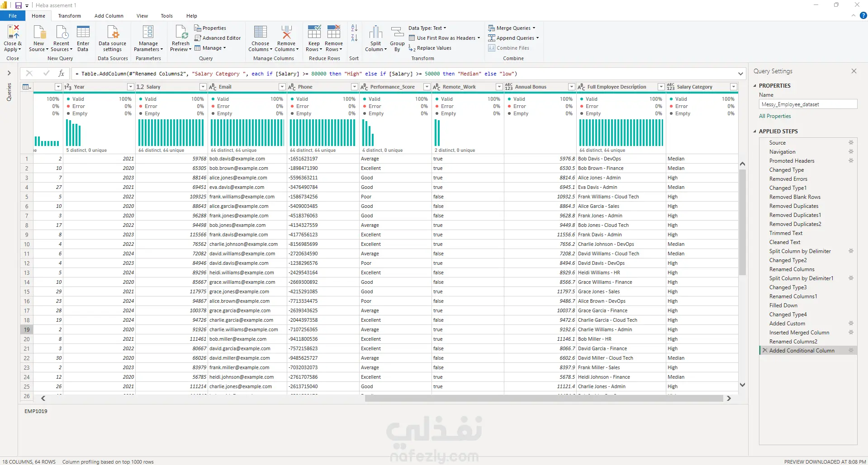The height and width of the screenshot is (465, 868).
Task: Click the Manage Parameters icon
Action: 148,32
